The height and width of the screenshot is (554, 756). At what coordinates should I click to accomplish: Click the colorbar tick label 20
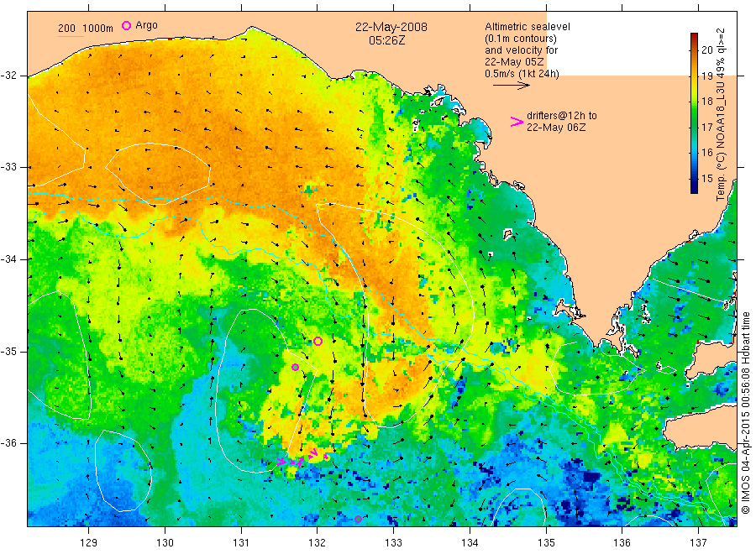coord(706,50)
